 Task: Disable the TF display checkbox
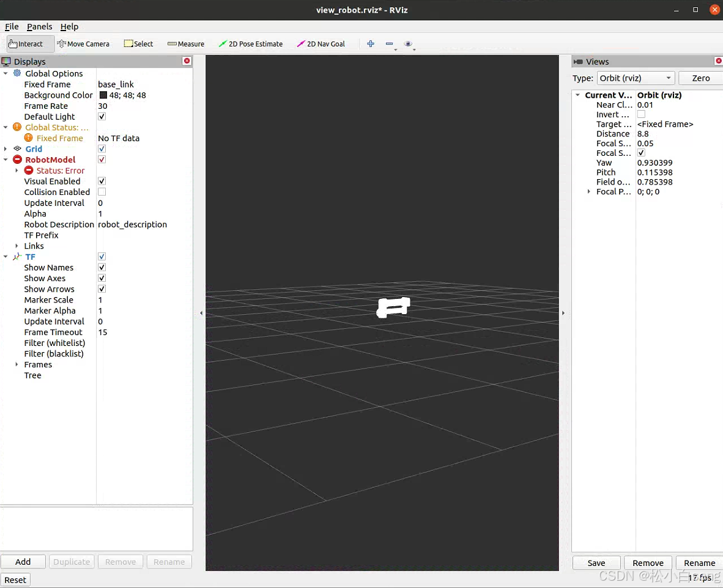[102, 256]
